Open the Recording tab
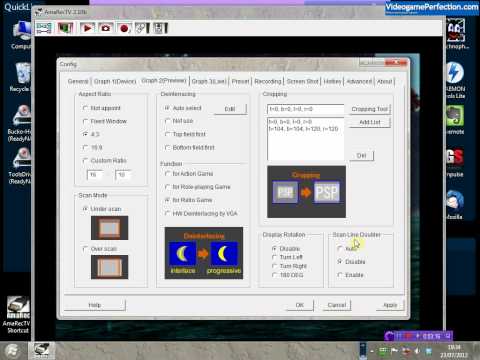This screenshot has width=480, height=360. 268,81
